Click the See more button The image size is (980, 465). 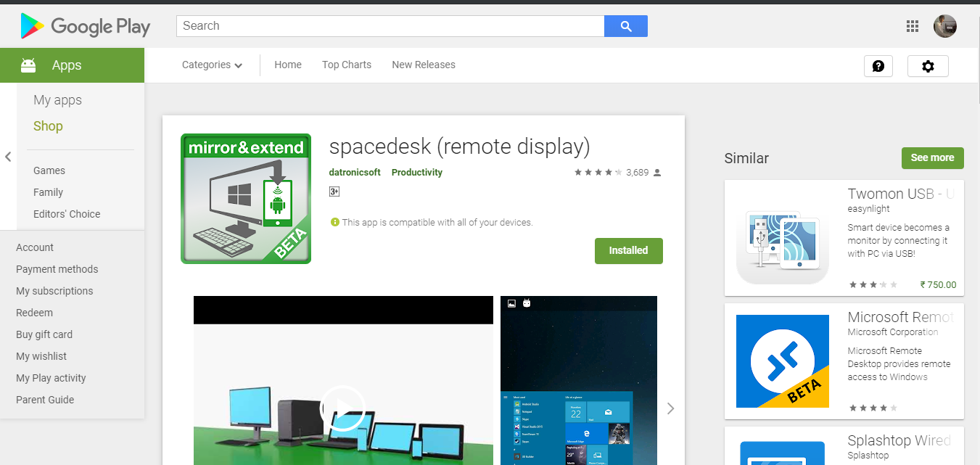(933, 157)
